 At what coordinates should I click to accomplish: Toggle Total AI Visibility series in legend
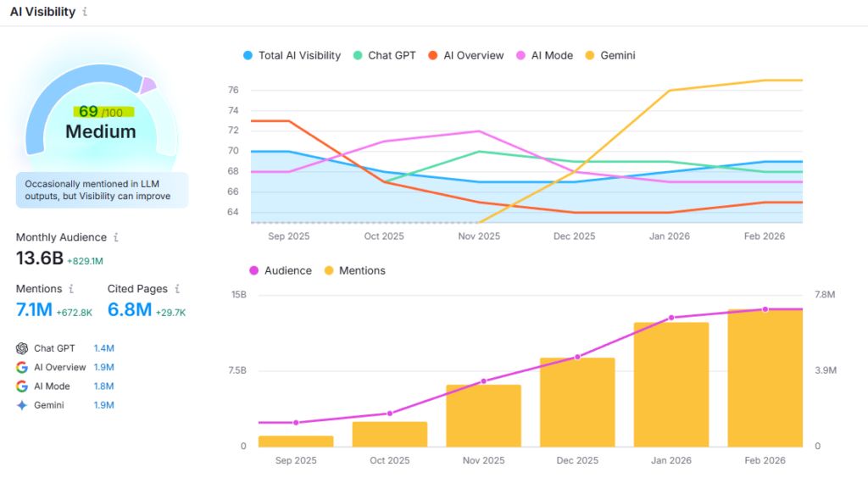(x=292, y=56)
